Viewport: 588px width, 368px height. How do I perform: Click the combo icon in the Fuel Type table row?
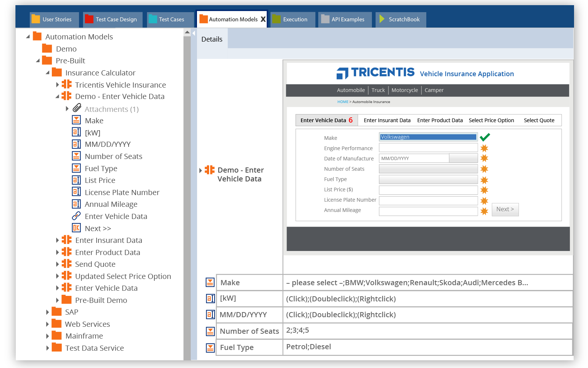coord(210,347)
